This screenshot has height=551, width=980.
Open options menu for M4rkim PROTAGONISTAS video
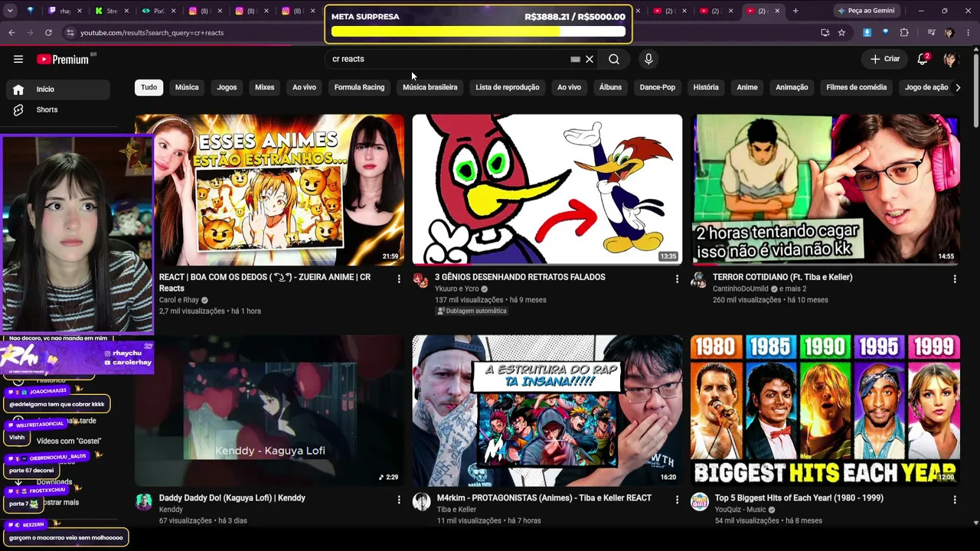[677, 500]
